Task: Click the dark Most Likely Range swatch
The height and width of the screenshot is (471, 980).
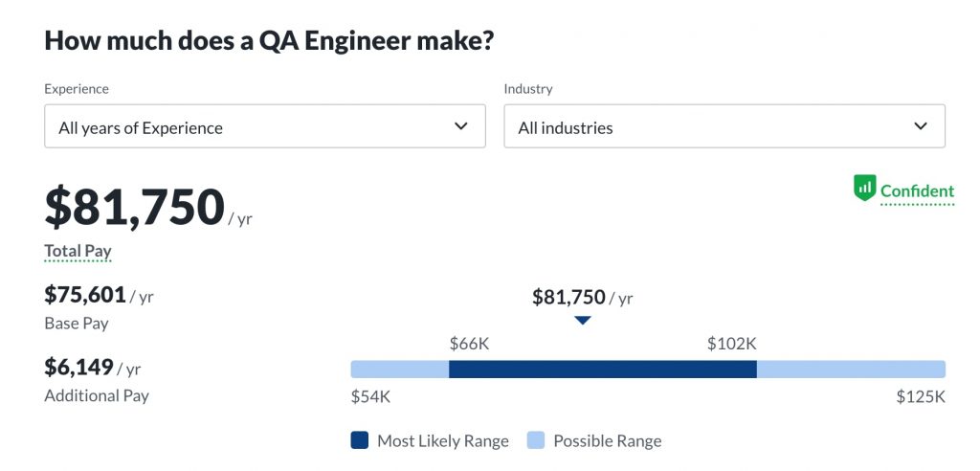Action: click(x=360, y=440)
